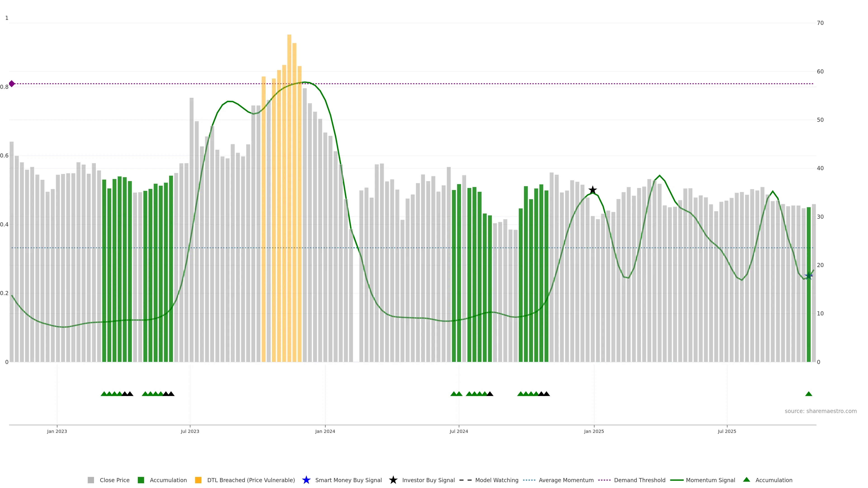Click the purple diamond on Demand Threshold line
The width and height of the screenshot is (868, 488).
pyautogui.click(x=12, y=84)
